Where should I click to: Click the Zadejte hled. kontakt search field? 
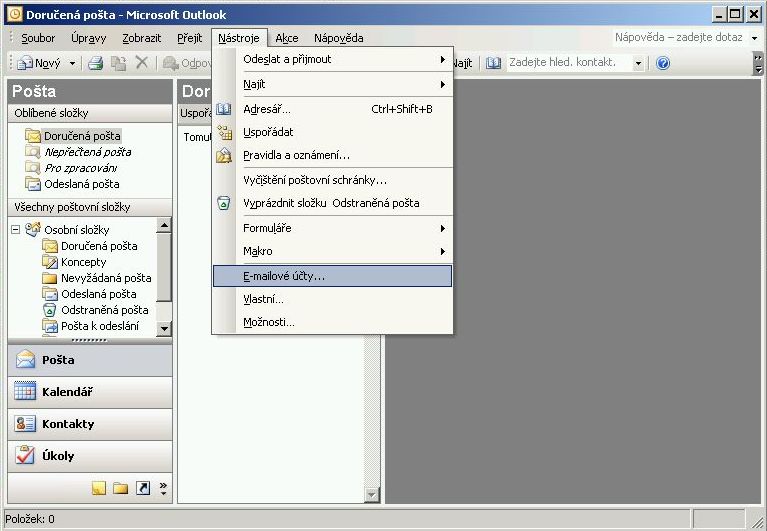click(568, 63)
